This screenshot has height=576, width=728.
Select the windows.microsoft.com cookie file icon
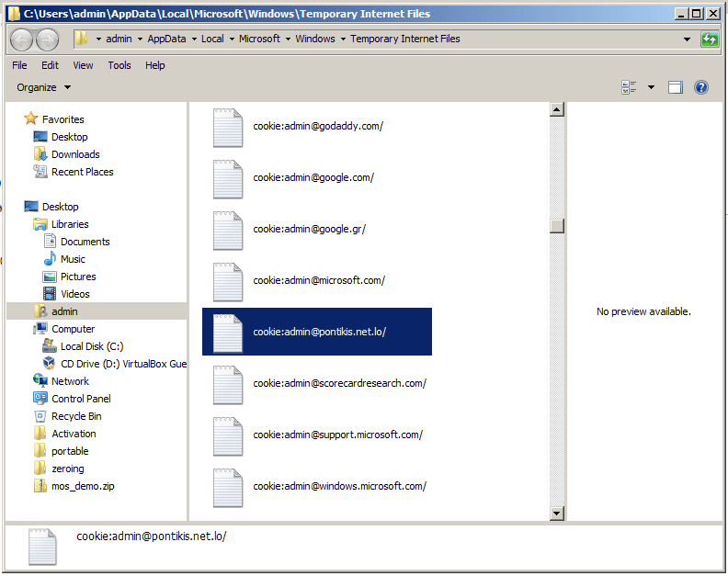[228, 489]
